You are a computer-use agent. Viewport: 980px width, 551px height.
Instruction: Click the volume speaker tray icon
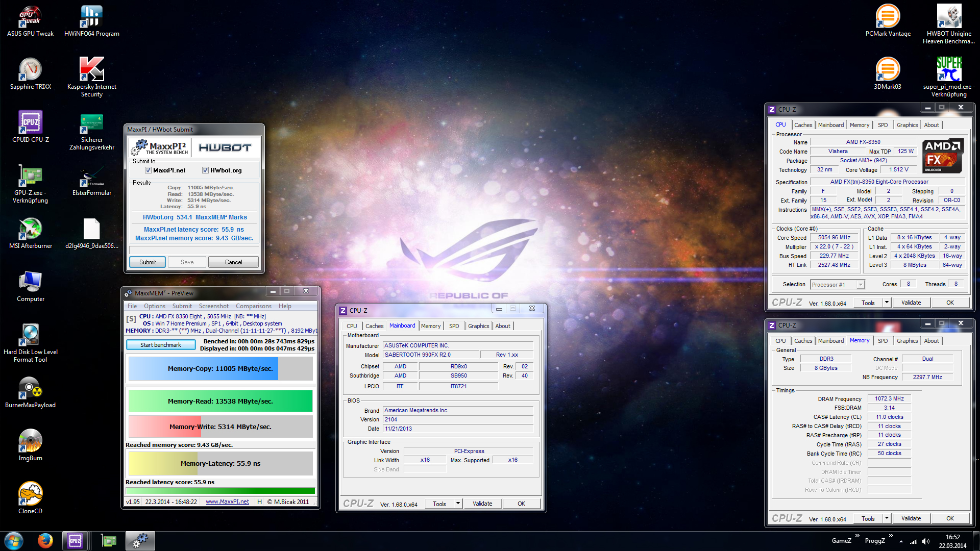coord(926,541)
